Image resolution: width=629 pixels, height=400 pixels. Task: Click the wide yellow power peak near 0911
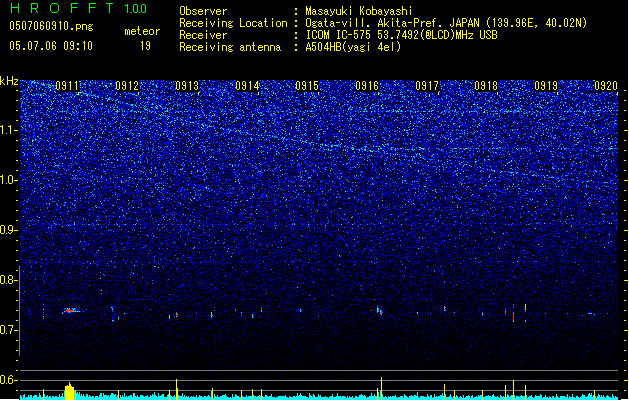[70, 391]
